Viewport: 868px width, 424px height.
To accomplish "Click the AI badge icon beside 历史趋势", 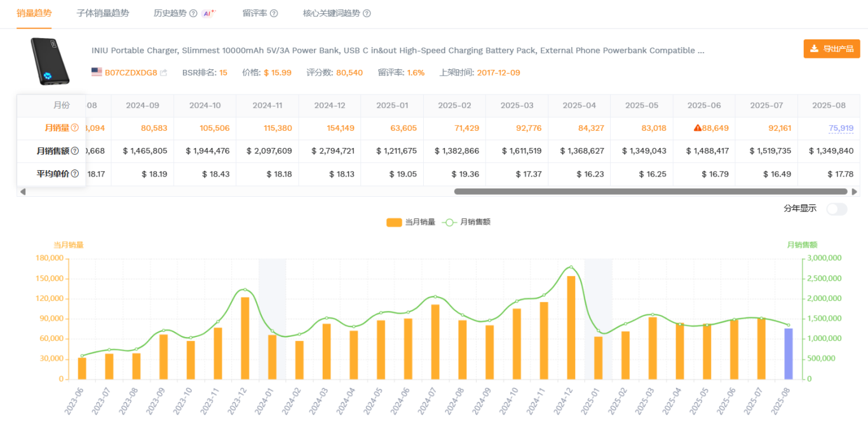I will tap(208, 13).
